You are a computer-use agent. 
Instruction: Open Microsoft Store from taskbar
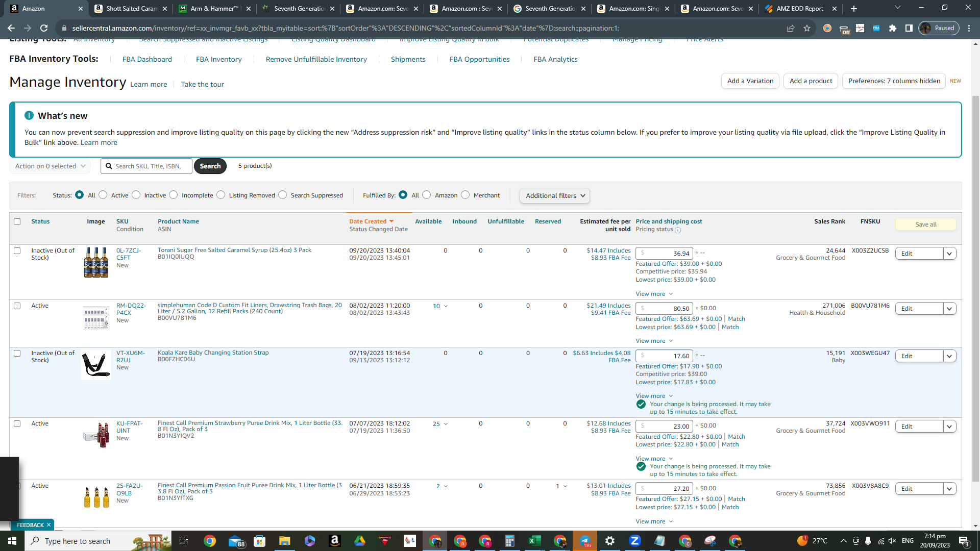pyautogui.click(x=260, y=541)
